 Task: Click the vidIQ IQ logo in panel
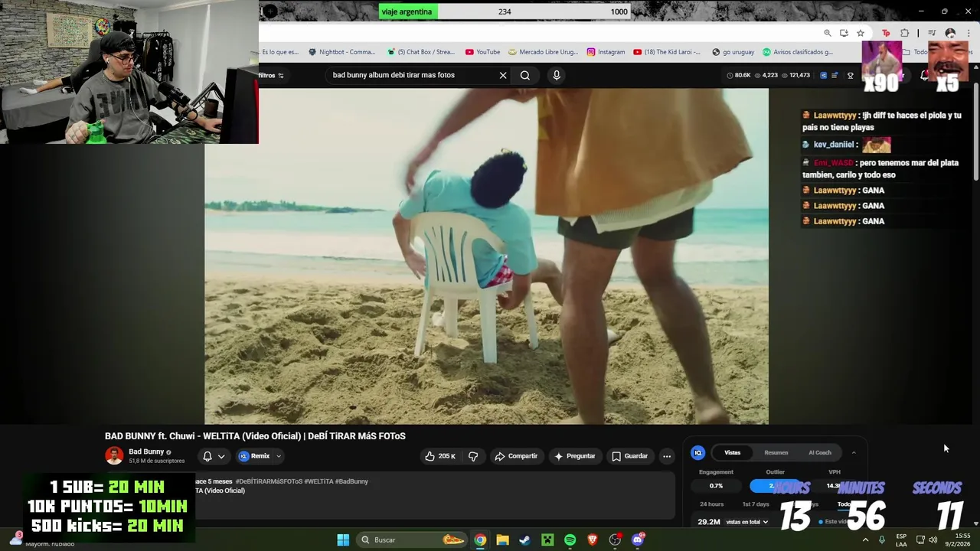(x=697, y=452)
